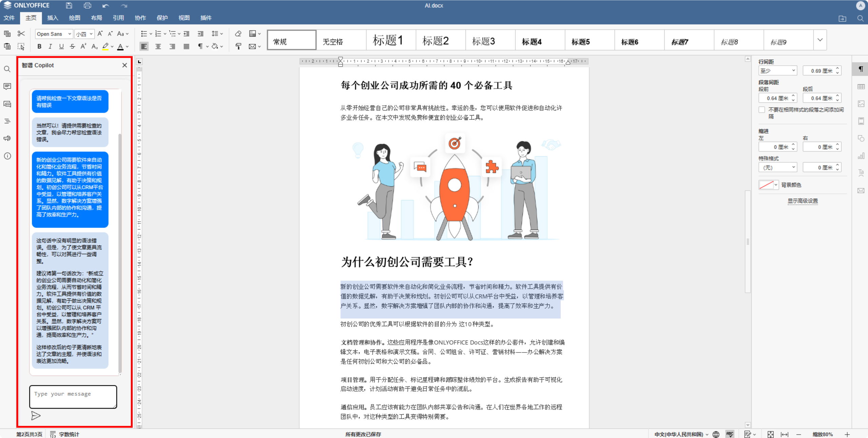Open the line spacing dropdown

point(217,34)
